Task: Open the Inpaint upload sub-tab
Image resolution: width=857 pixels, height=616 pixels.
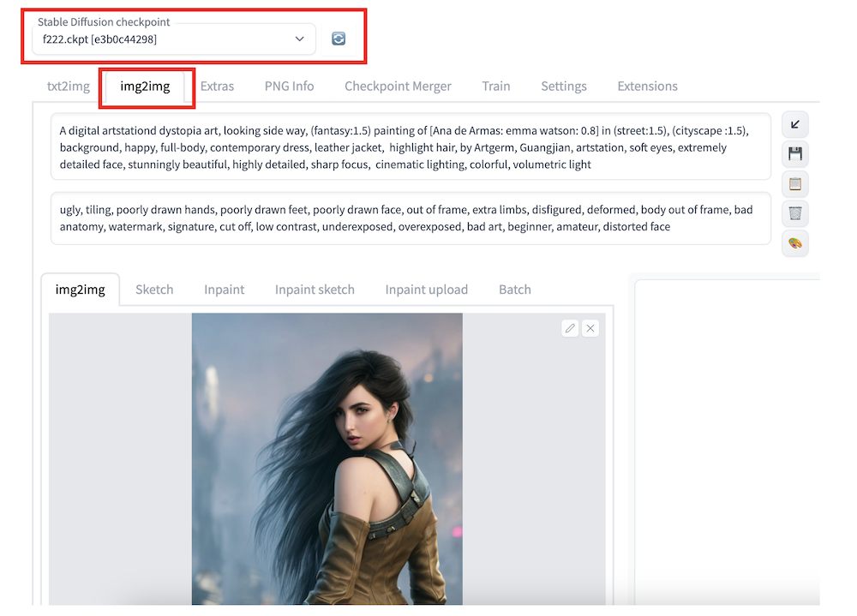Action: click(426, 290)
